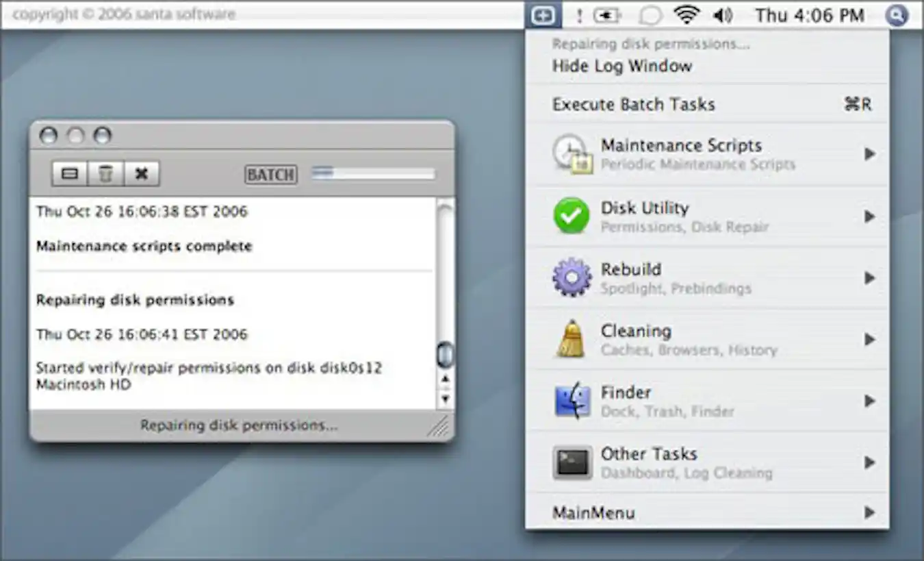Expand the Disk Utility submenu arrow

click(x=870, y=216)
